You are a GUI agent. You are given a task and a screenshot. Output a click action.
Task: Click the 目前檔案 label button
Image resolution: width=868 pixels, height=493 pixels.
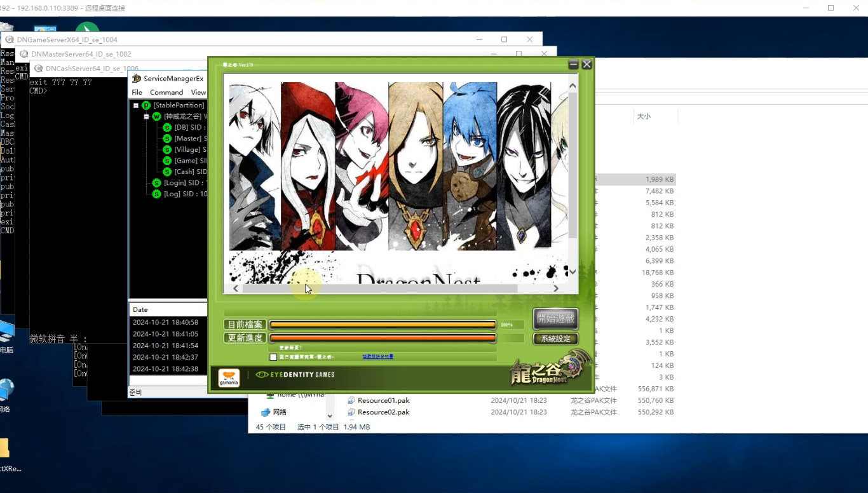pos(245,325)
